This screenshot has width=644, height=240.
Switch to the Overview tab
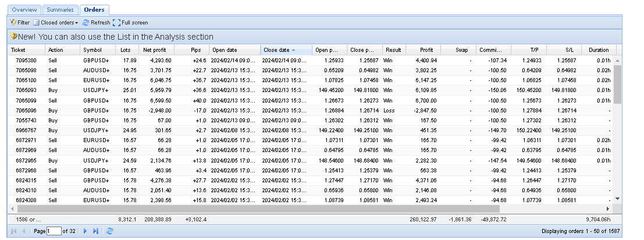(24, 10)
